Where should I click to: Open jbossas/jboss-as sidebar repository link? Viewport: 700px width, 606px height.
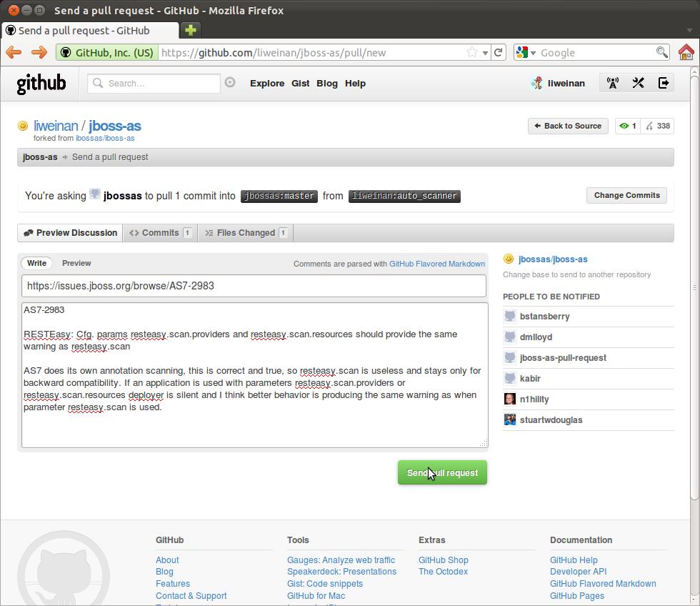(553, 259)
